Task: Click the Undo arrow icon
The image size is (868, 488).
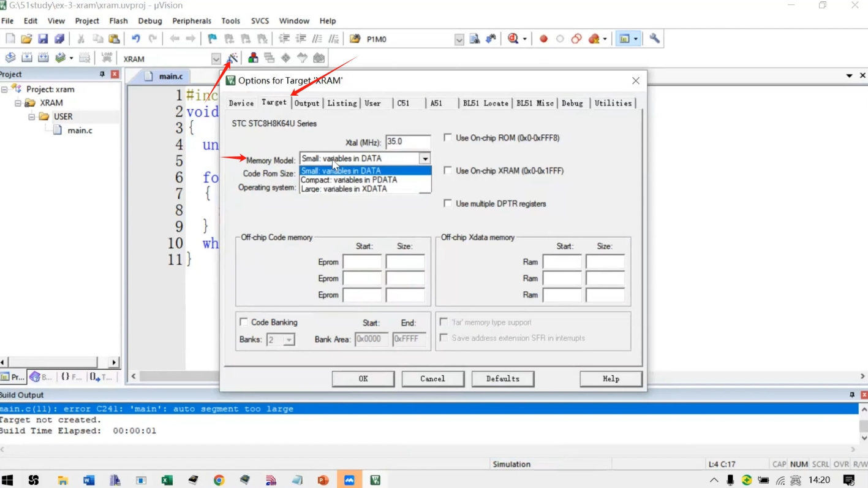Action: tap(136, 39)
